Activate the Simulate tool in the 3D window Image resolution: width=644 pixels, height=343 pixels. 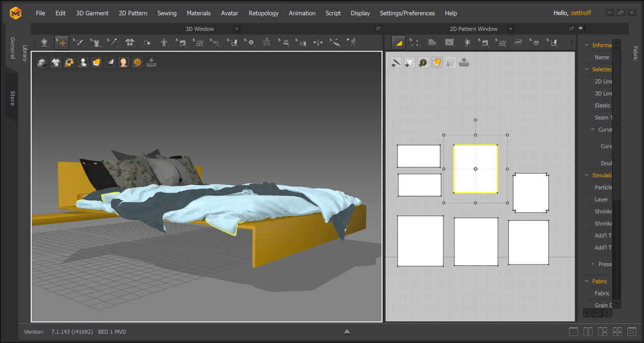[x=44, y=42]
